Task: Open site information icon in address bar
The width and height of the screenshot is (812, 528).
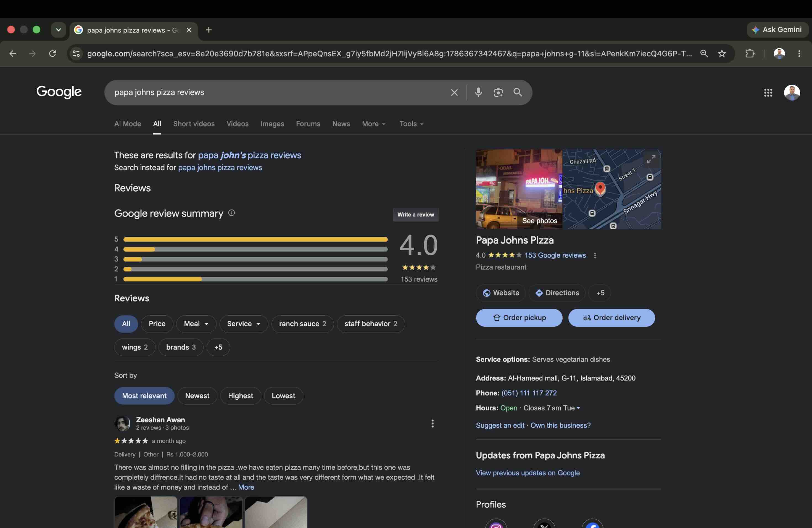Action: pos(76,54)
